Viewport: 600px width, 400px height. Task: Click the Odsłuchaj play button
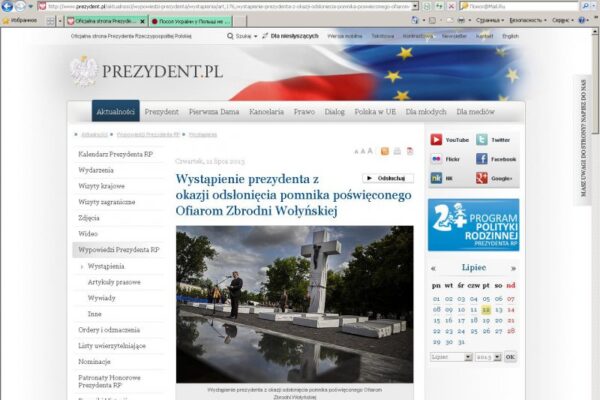coord(388,178)
